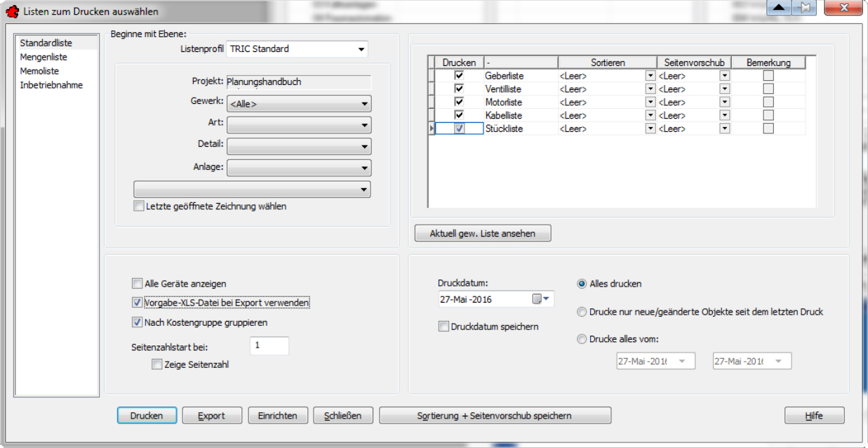Screen dimensions: 868x448
Task: Open Sortieren dropdown for Motorliste
Action: (x=650, y=103)
